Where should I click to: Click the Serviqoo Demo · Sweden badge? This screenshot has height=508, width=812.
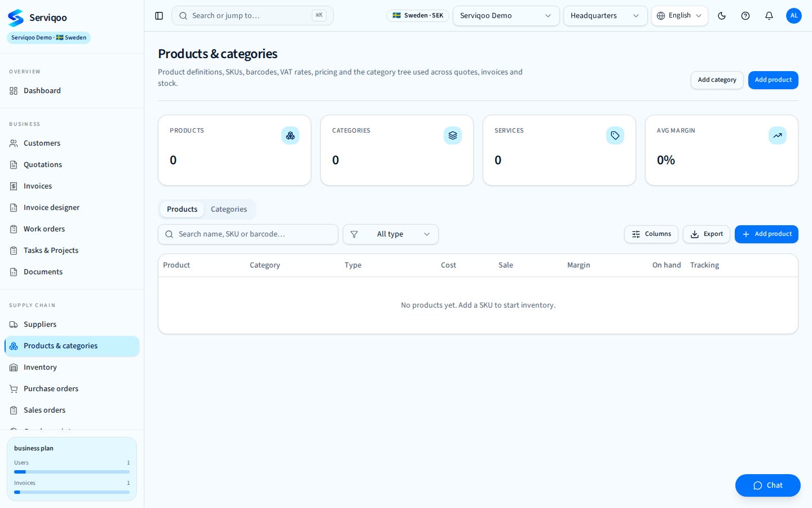coord(48,38)
